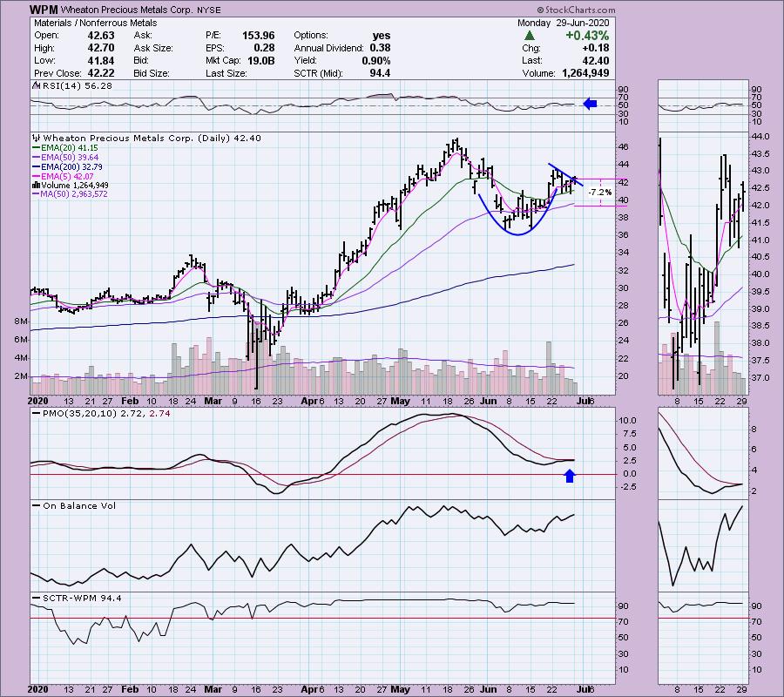Click the -2.5 label on the PMO axis

click(x=626, y=487)
